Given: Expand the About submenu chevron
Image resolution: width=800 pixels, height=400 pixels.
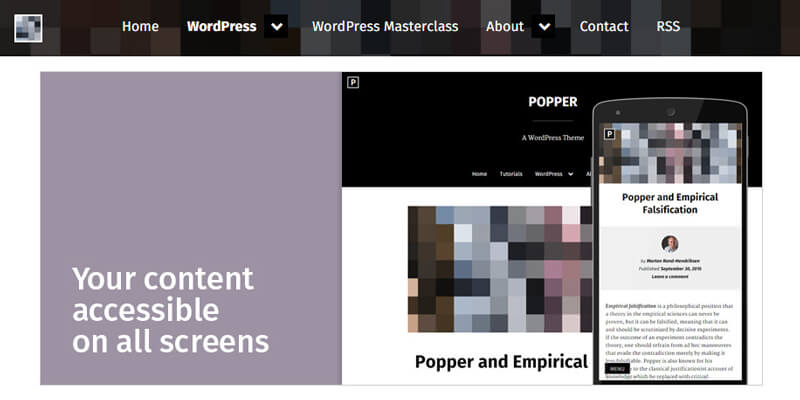Looking at the screenshot, I should pos(543,27).
